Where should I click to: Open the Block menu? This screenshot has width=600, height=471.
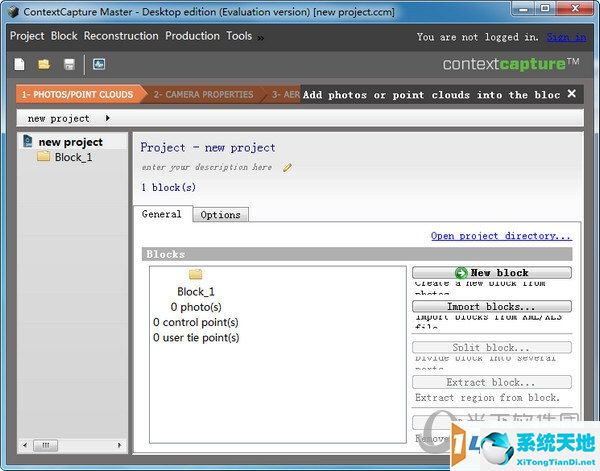coord(64,36)
